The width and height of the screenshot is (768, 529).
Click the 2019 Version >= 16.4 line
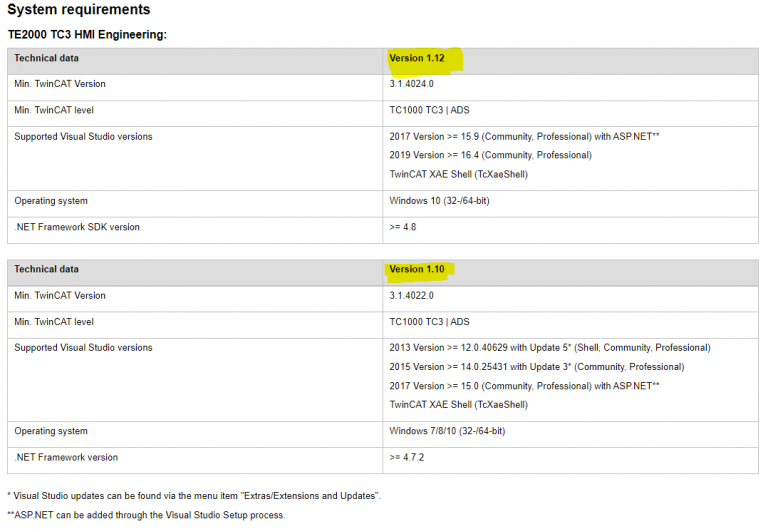coord(490,155)
